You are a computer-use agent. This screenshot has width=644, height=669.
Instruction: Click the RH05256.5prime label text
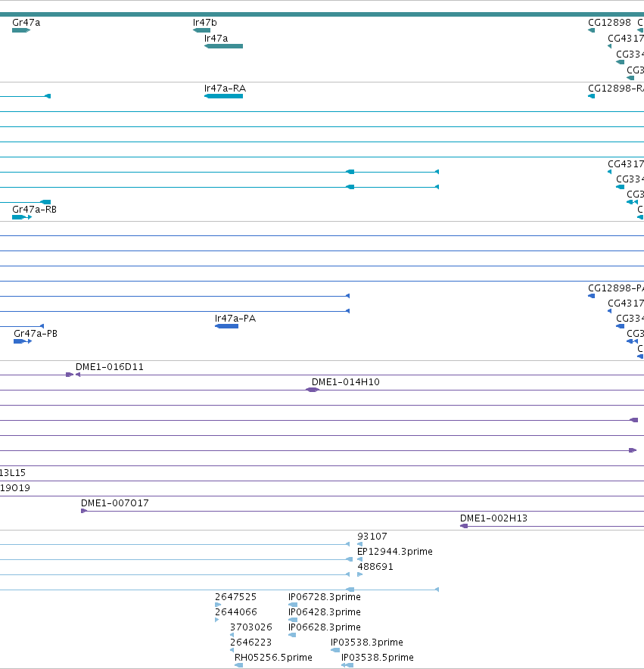(x=273, y=658)
